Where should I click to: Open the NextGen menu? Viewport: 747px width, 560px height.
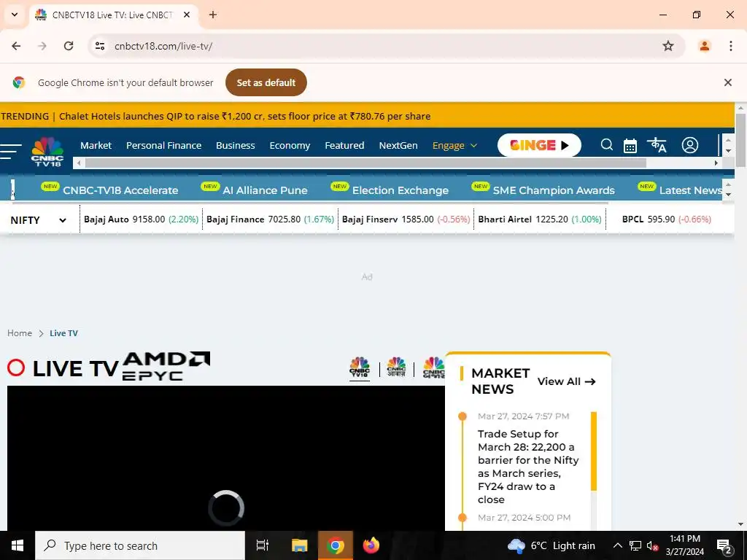pos(398,145)
